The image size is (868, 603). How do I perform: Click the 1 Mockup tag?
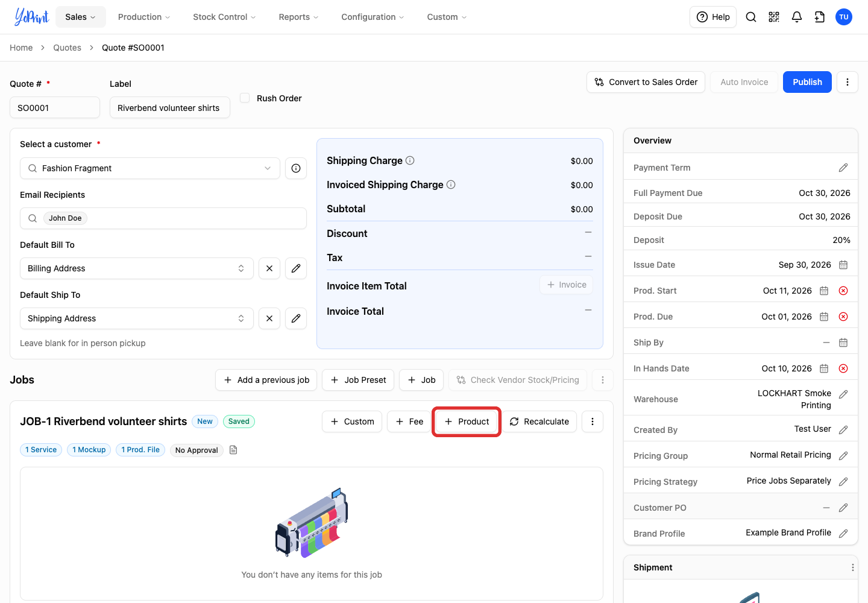point(89,450)
